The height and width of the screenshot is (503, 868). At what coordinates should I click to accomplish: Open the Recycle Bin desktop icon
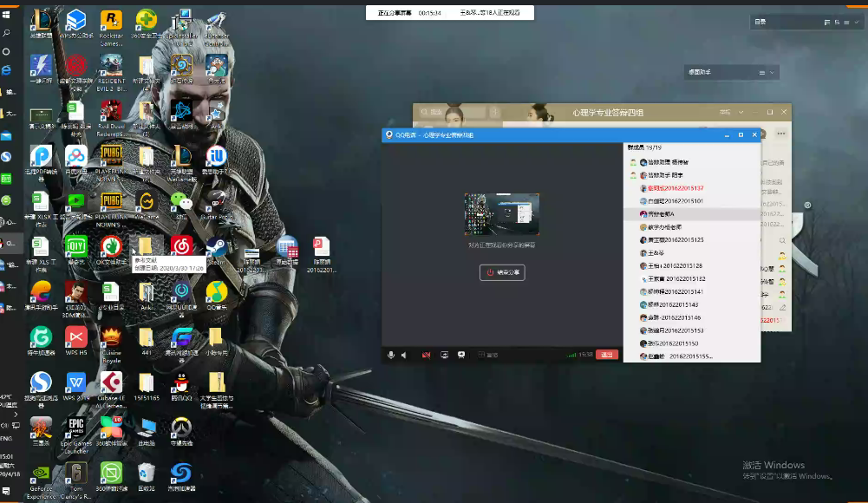pyautogui.click(x=147, y=477)
